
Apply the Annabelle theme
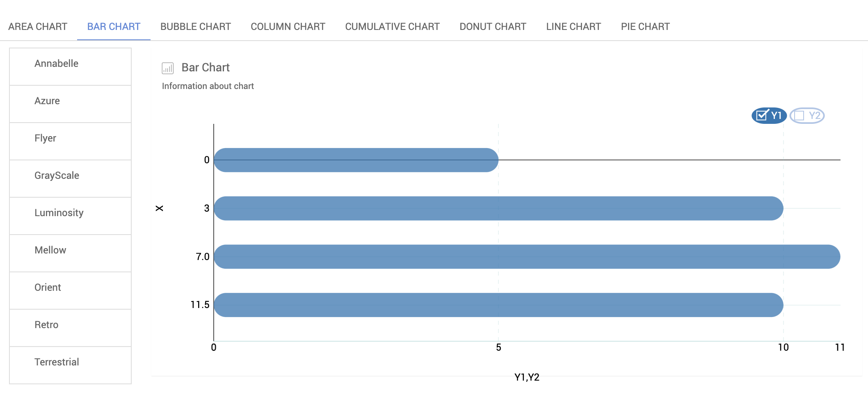70,64
